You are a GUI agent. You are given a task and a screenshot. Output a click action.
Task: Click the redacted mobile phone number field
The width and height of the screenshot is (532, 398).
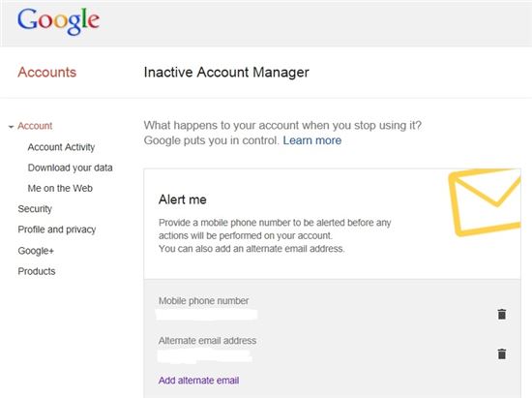206,315
